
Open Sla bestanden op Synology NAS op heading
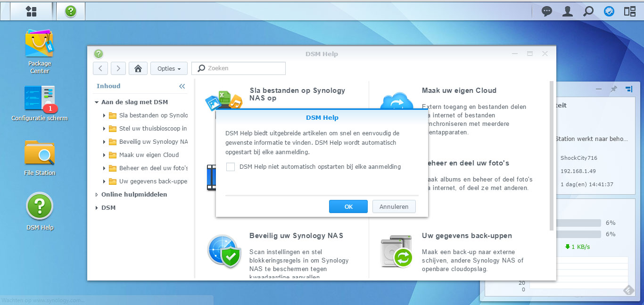coord(297,94)
